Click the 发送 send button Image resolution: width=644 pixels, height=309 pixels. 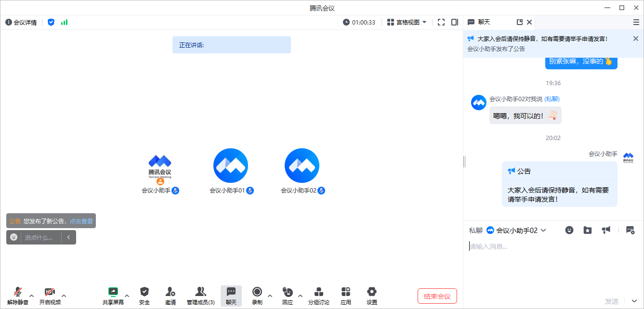[612, 301]
